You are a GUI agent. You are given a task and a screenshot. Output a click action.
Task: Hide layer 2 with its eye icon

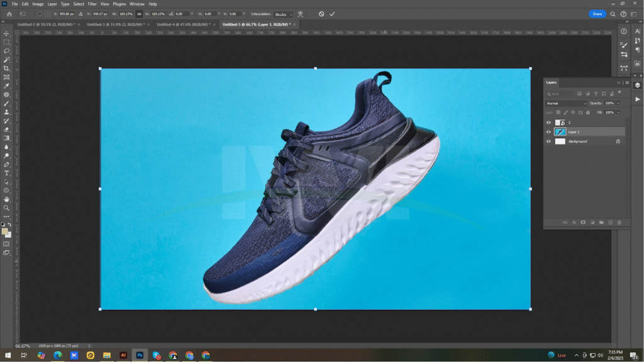pyautogui.click(x=548, y=123)
